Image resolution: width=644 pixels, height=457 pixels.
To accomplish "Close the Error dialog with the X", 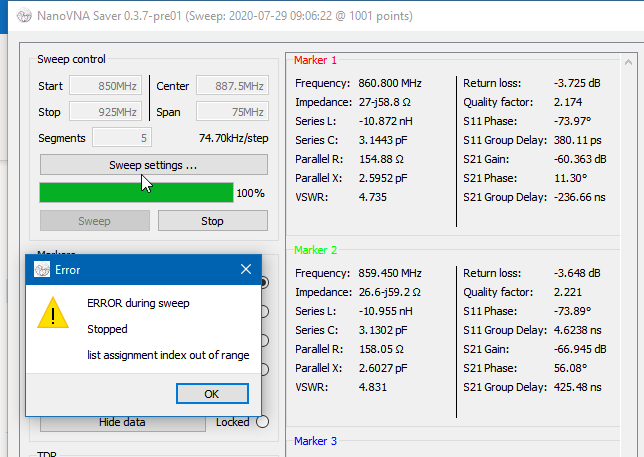I will pyautogui.click(x=246, y=269).
